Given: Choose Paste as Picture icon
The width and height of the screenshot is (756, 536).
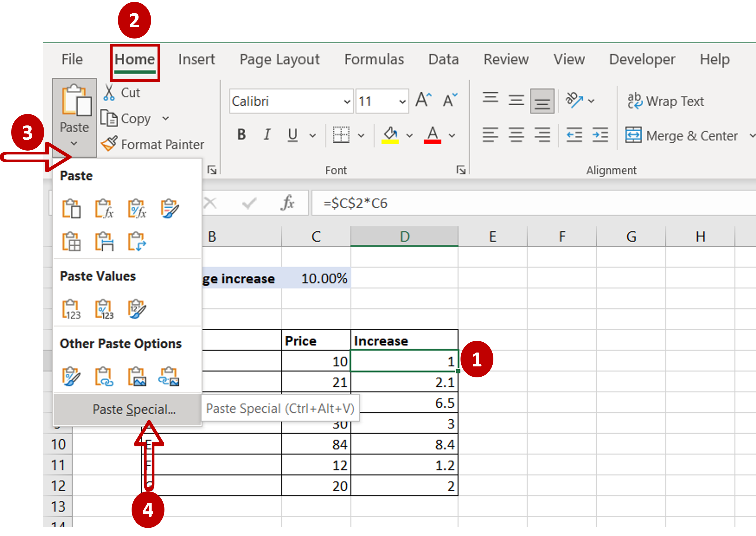Looking at the screenshot, I should pos(137,376).
